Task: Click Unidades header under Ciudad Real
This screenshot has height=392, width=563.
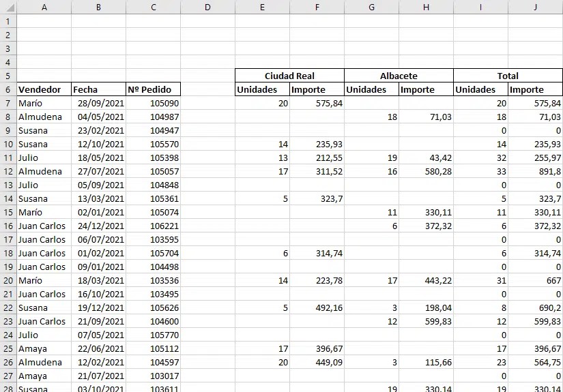Action: [x=263, y=90]
